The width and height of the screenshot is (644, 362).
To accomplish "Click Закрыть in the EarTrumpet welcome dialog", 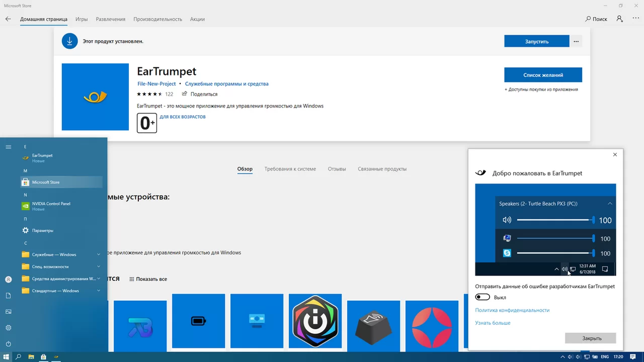I will 591,338.
